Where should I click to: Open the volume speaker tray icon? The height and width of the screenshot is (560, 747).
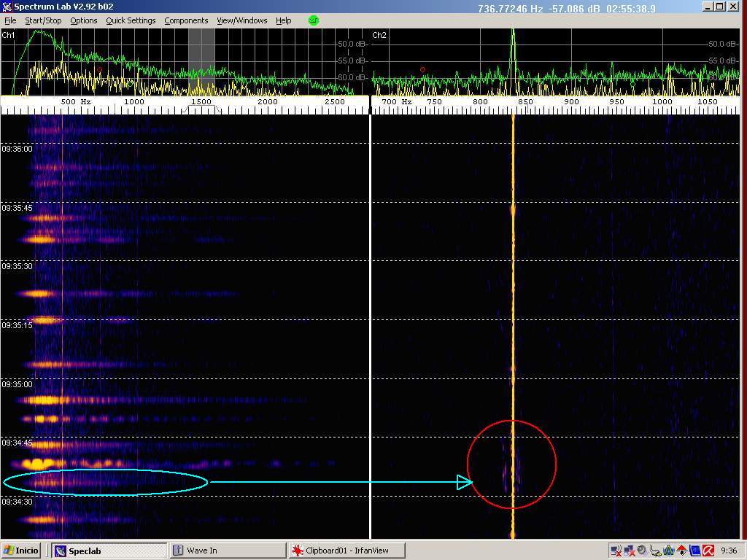tap(641, 551)
